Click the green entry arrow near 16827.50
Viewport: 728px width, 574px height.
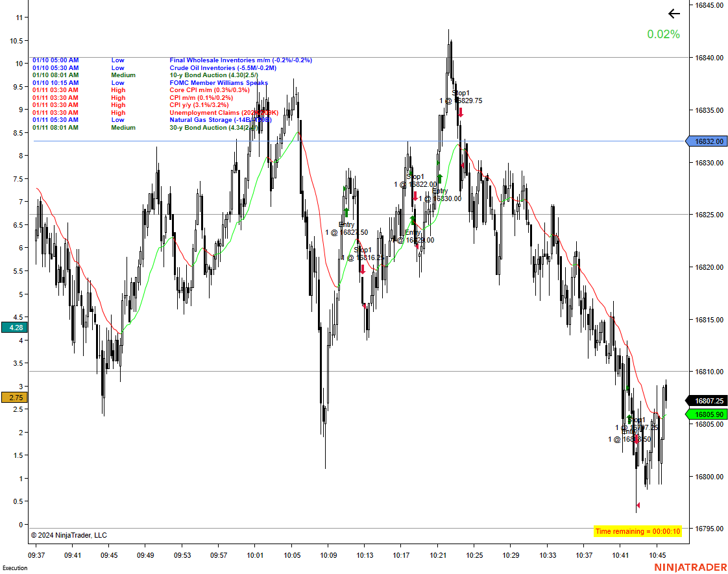(346, 213)
